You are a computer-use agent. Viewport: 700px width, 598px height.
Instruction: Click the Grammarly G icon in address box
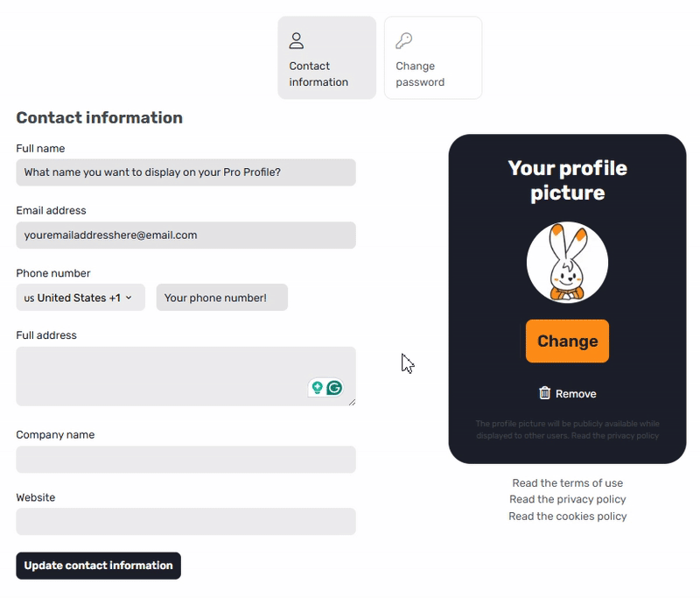[x=334, y=388]
